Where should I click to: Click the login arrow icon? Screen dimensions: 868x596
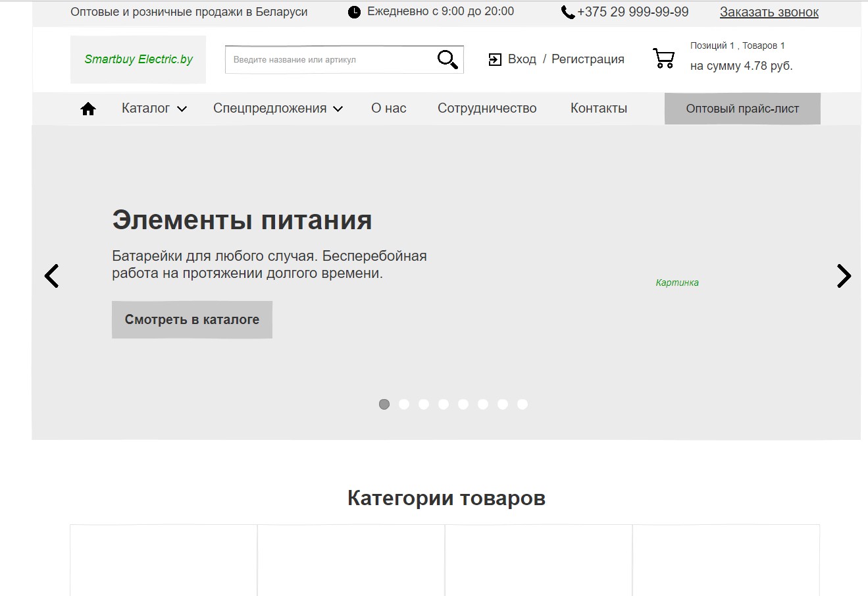495,60
